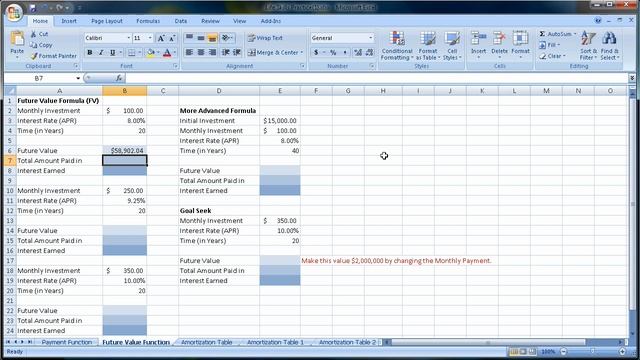
Task: Open the Insert ribbon tab
Action: (69, 21)
